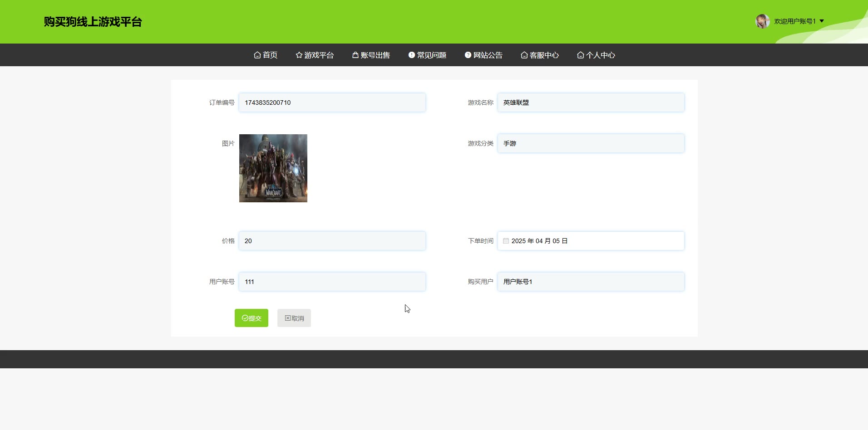Click the star icon beside 游戏平台

coord(299,55)
